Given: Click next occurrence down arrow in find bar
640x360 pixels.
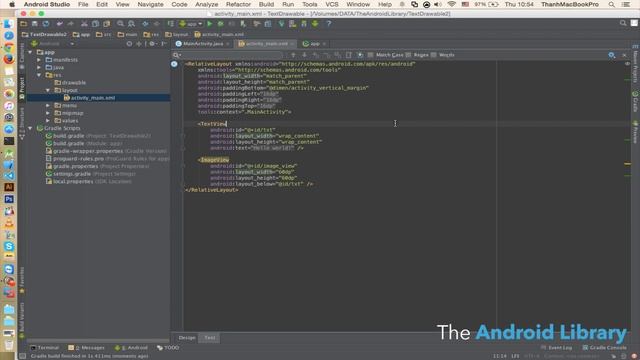Looking at the screenshot, I should pos(304,55).
